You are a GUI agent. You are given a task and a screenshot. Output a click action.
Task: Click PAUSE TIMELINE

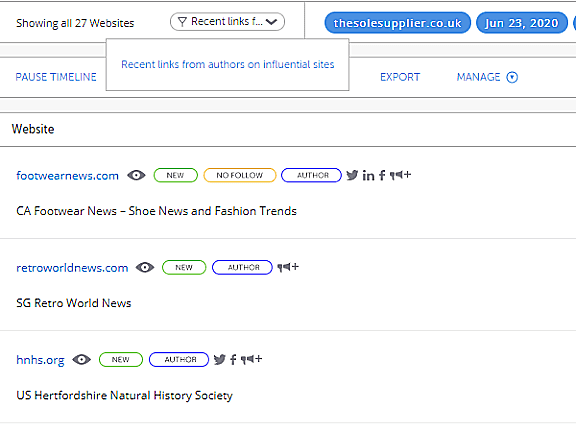tap(56, 77)
